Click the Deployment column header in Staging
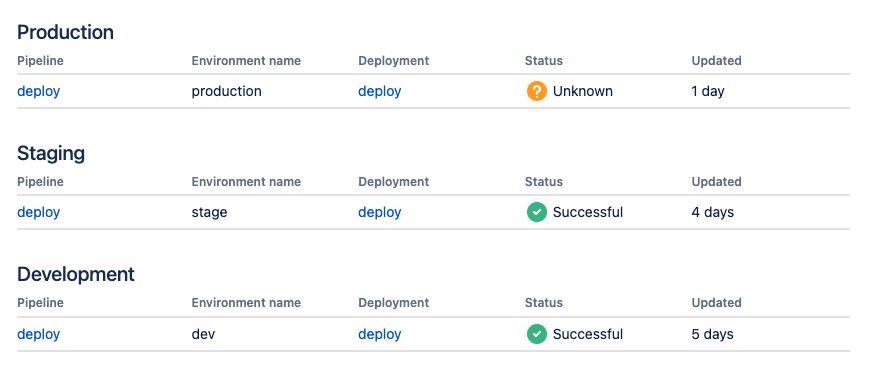The image size is (870, 374). [394, 181]
